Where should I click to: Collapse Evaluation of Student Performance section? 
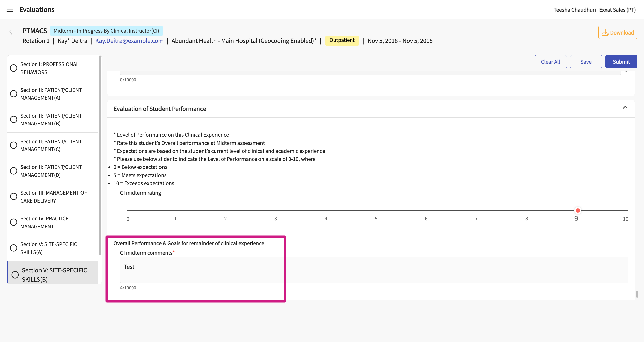coord(625,108)
